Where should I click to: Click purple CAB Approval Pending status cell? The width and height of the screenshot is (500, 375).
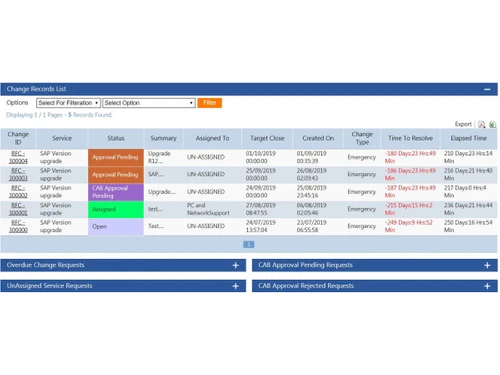[x=116, y=192]
